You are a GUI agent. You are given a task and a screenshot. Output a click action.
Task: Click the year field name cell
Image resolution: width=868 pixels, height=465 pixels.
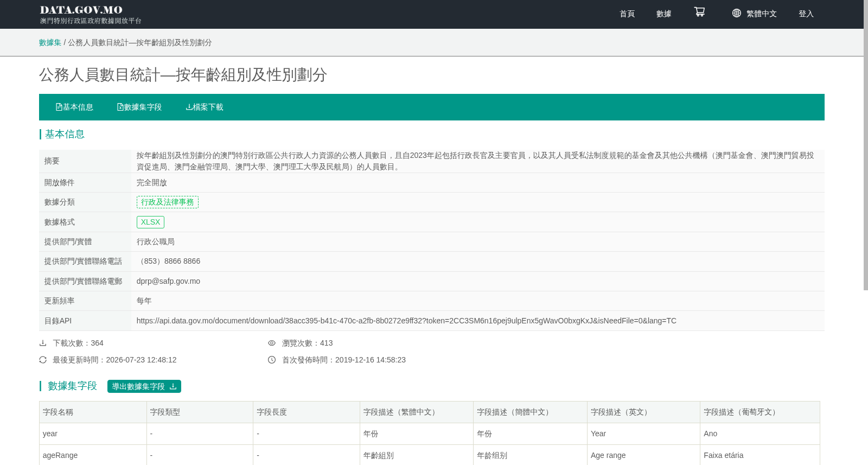pos(93,434)
